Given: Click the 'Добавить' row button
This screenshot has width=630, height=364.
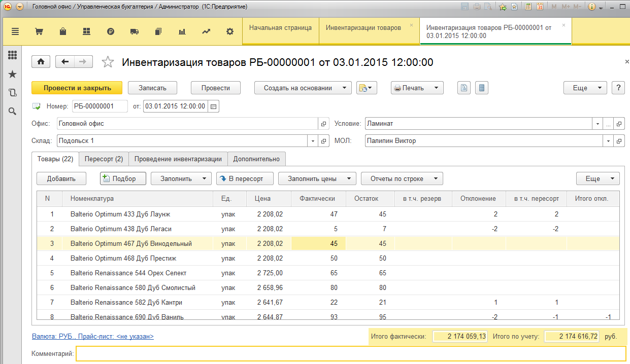Looking at the screenshot, I should (x=61, y=178).
